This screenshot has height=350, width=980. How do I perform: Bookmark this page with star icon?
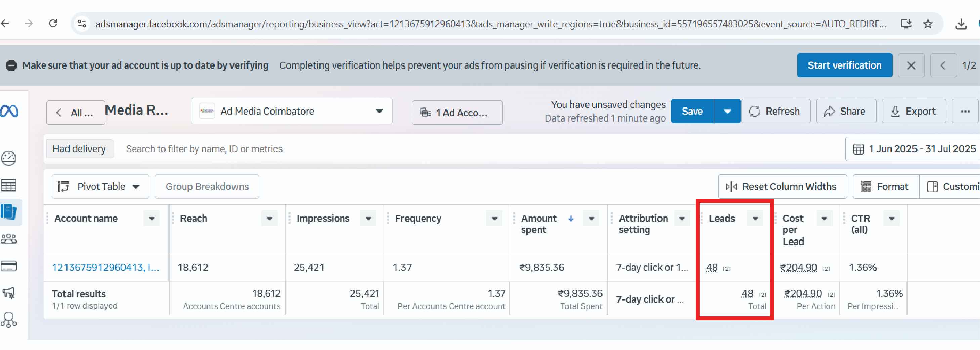[928, 24]
